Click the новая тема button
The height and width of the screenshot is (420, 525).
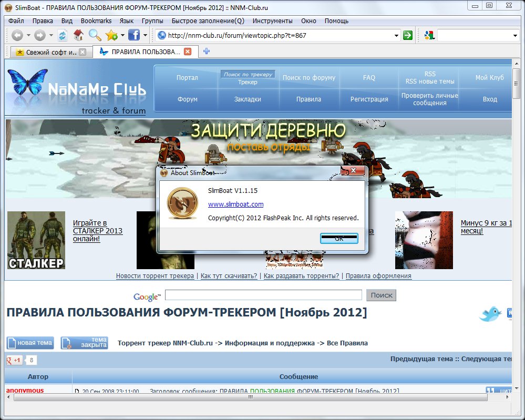(30, 343)
